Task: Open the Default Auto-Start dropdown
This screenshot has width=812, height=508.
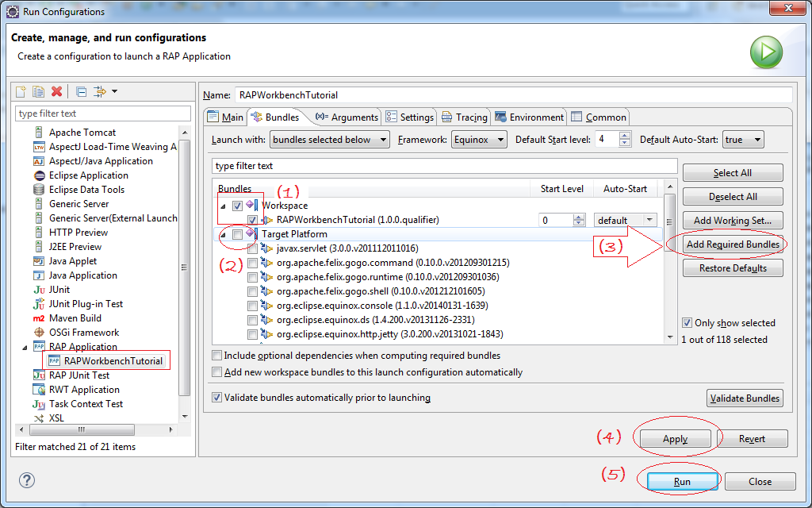Action: click(x=742, y=140)
